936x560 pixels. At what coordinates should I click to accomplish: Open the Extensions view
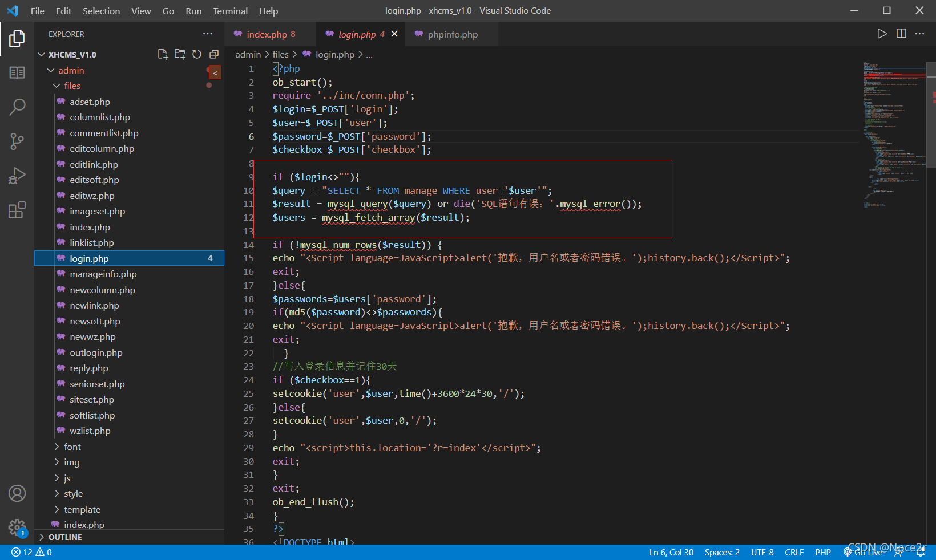17,210
